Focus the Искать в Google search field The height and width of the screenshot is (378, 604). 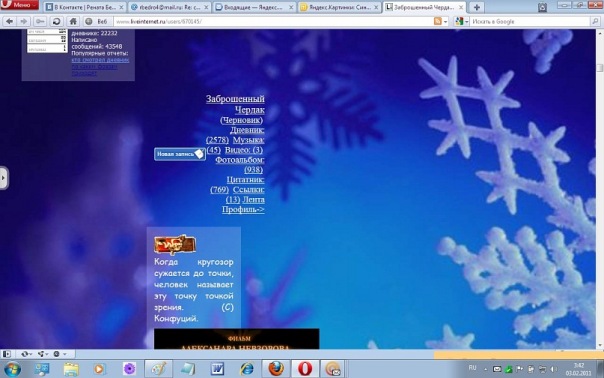(x=530, y=22)
